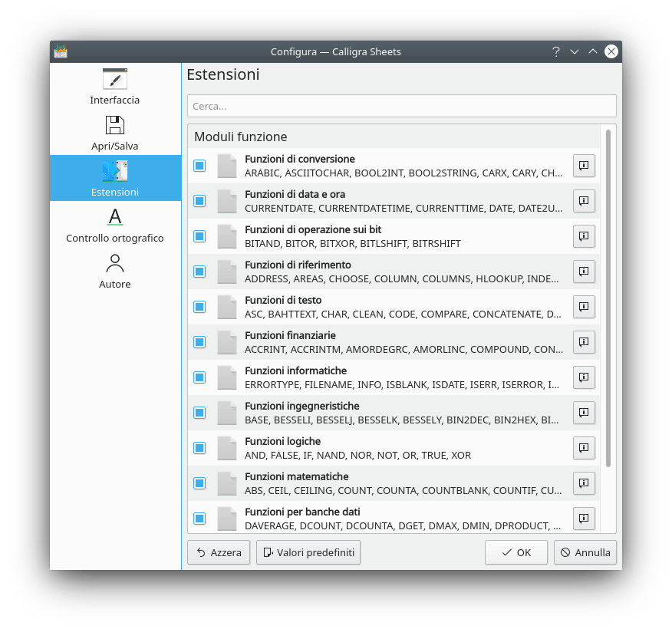This screenshot has height=629, width=672.
Task: Open the Controllo ortografico section
Action: 115,225
